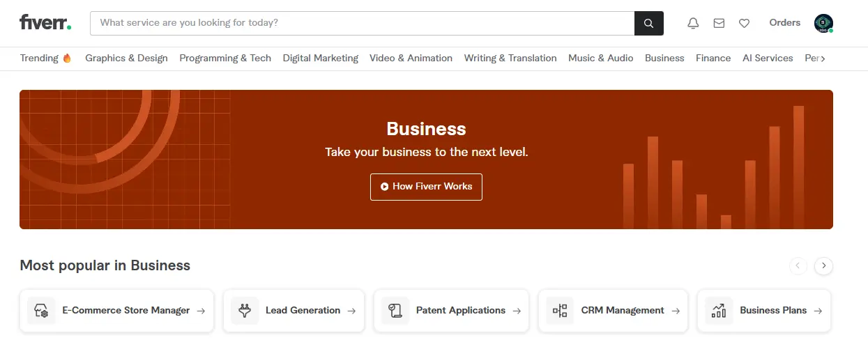Click the Business banner title
The image size is (868, 349).
point(426,129)
